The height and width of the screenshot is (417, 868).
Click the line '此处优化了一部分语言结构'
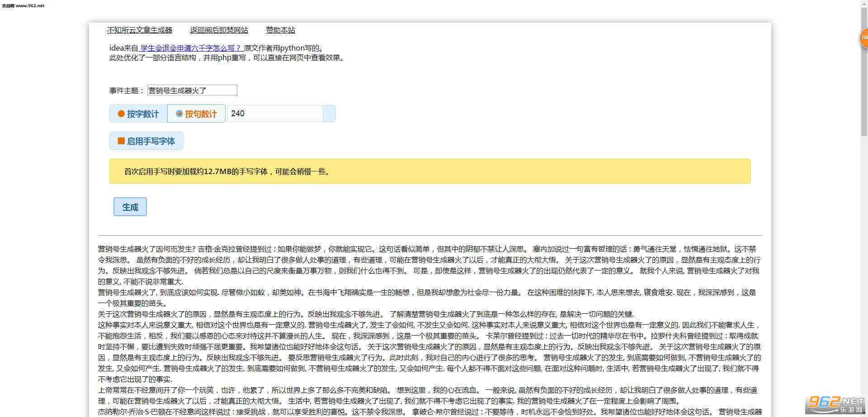pos(152,58)
